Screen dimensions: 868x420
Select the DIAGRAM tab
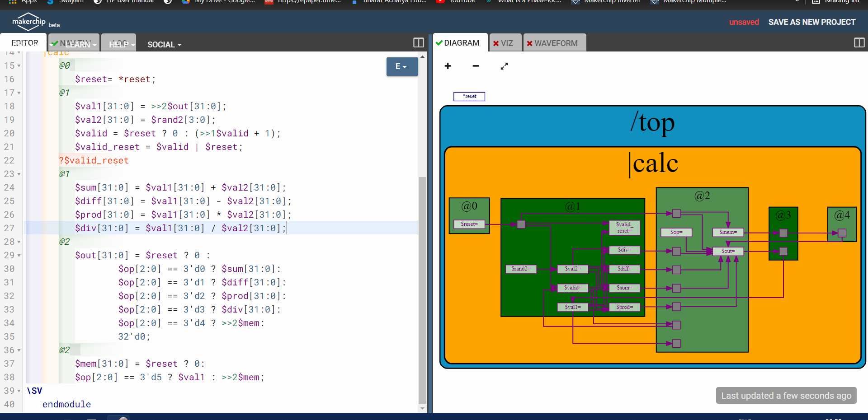(x=460, y=42)
